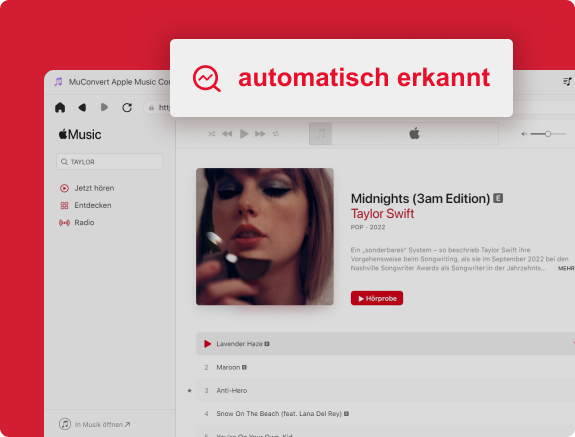Navigate forward with the right arrow
This screenshot has width=575, height=437.
(105, 107)
